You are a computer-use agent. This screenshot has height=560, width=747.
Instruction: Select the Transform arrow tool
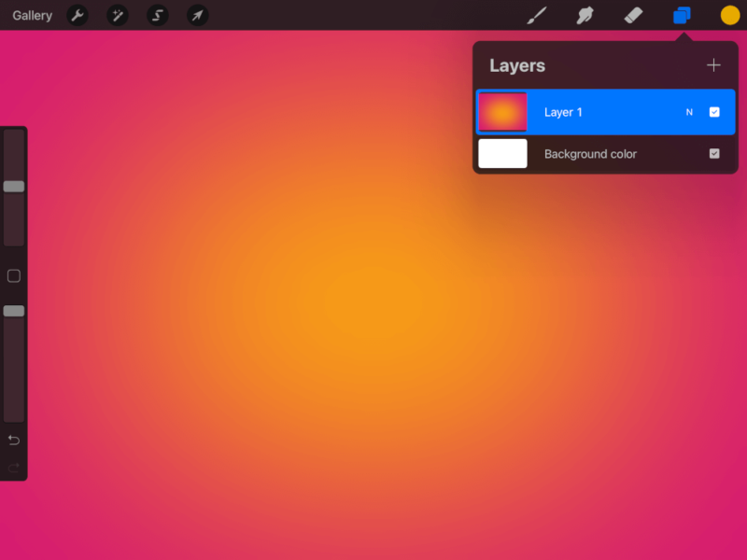click(197, 16)
